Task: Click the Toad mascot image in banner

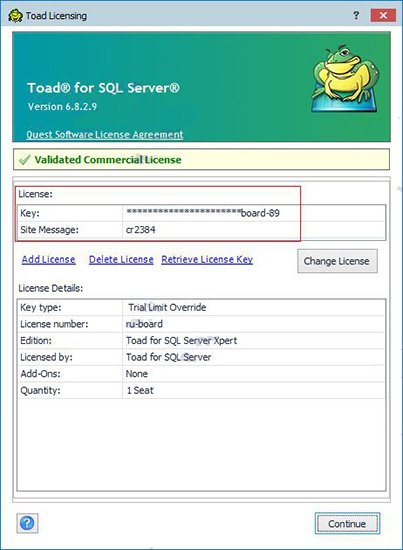Action: coord(344,78)
